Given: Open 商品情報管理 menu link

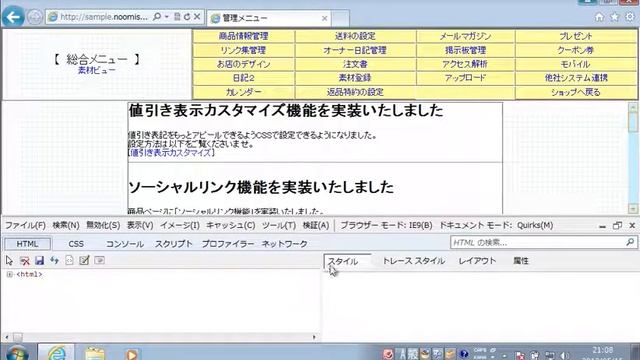Looking at the screenshot, I should pyautogui.click(x=244, y=36).
